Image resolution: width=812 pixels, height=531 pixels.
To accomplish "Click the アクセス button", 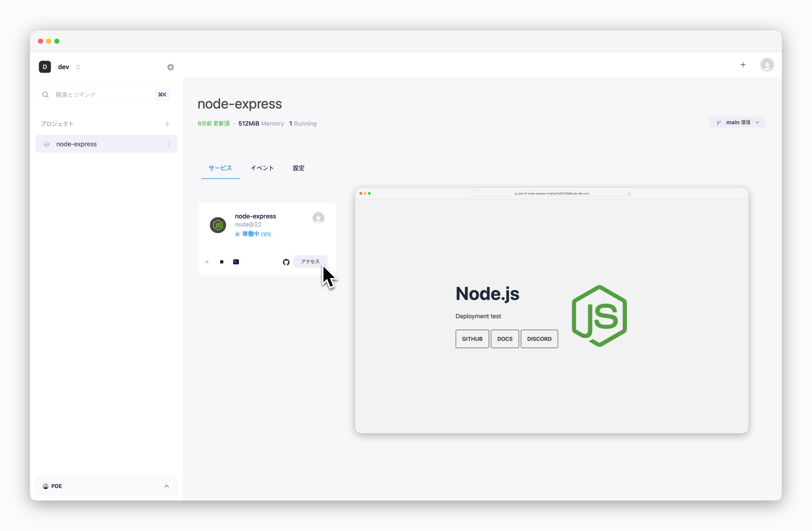I will tap(310, 262).
